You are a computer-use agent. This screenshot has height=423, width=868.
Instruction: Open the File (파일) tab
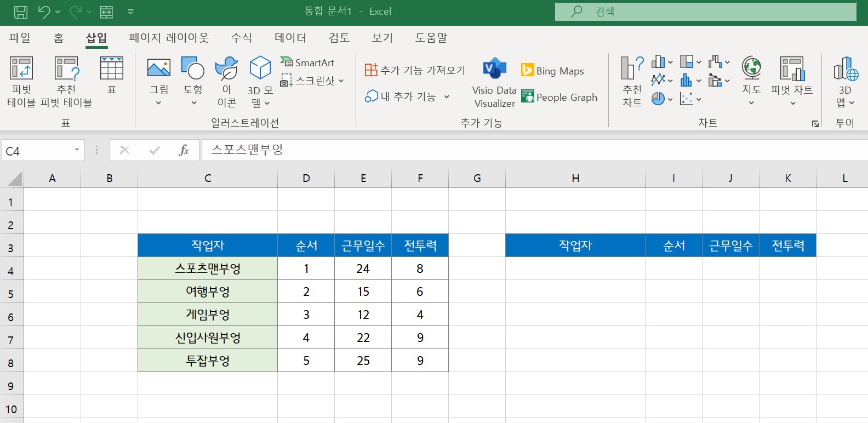tap(20, 38)
